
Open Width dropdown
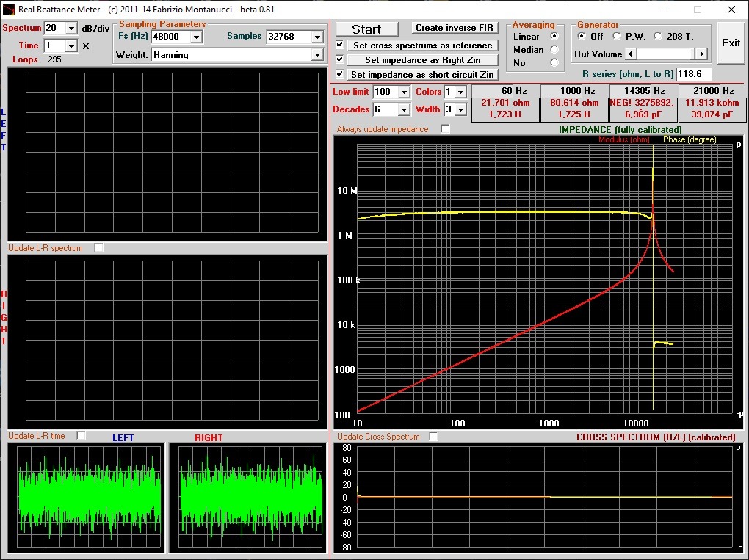(460, 110)
